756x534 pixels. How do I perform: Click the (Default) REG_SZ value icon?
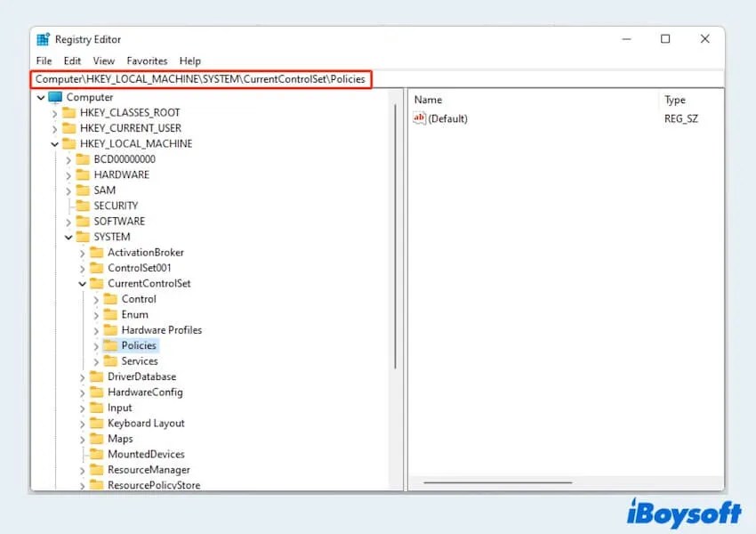[x=418, y=118]
